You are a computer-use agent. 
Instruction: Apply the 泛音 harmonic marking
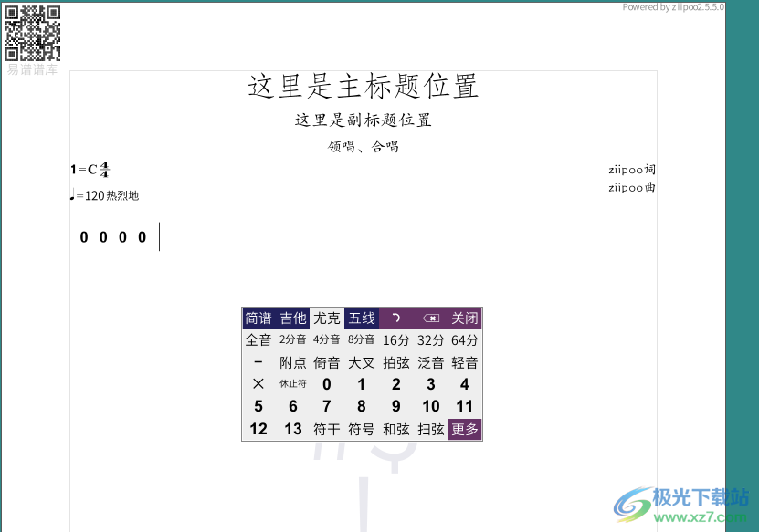pyautogui.click(x=429, y=361)
